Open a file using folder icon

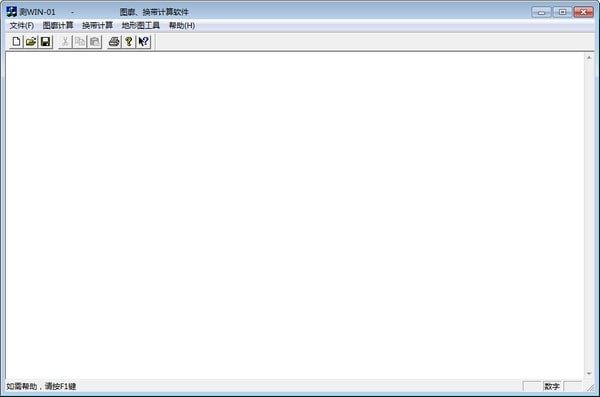31,41
